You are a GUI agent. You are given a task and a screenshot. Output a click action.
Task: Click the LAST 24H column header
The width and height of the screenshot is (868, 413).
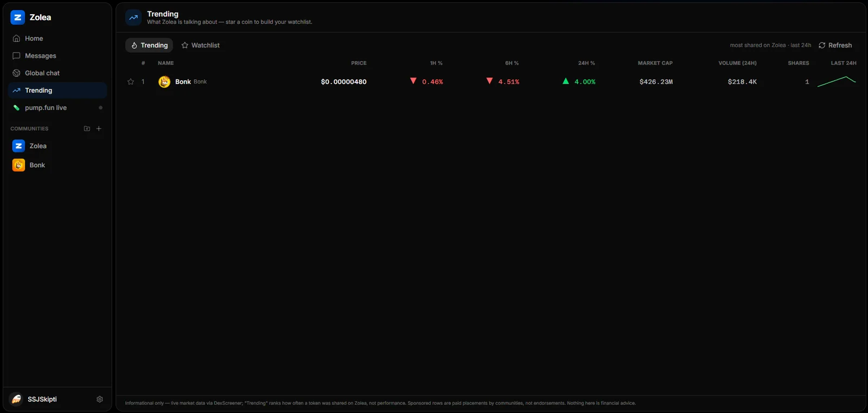[x=844, y=63]
